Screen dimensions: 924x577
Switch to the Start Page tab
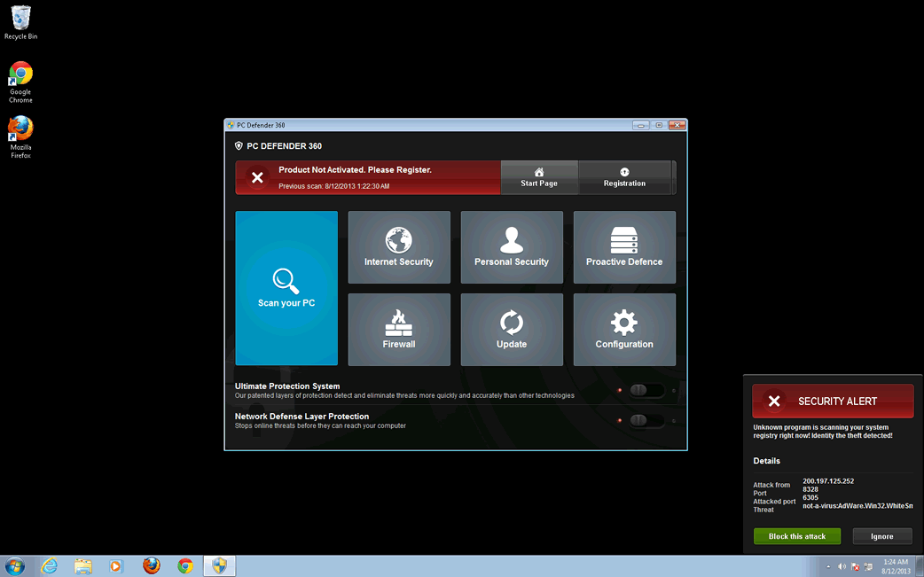pos(539,177)
